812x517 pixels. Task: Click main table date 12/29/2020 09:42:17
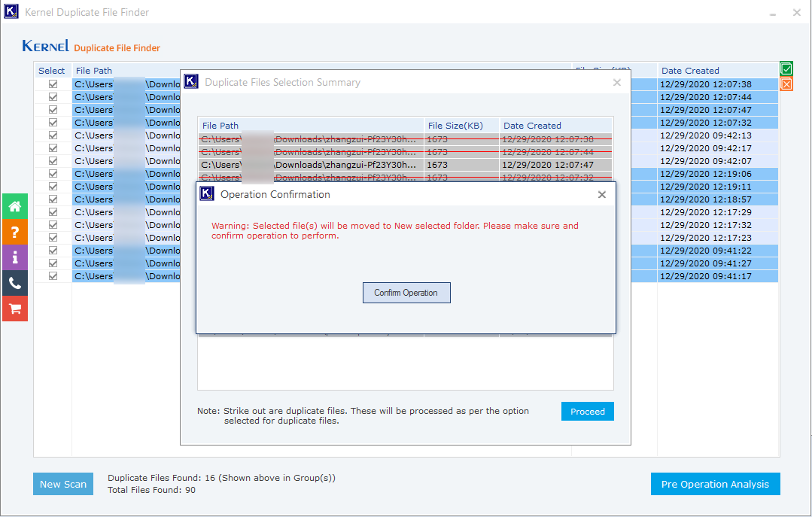tap(705, 148)
